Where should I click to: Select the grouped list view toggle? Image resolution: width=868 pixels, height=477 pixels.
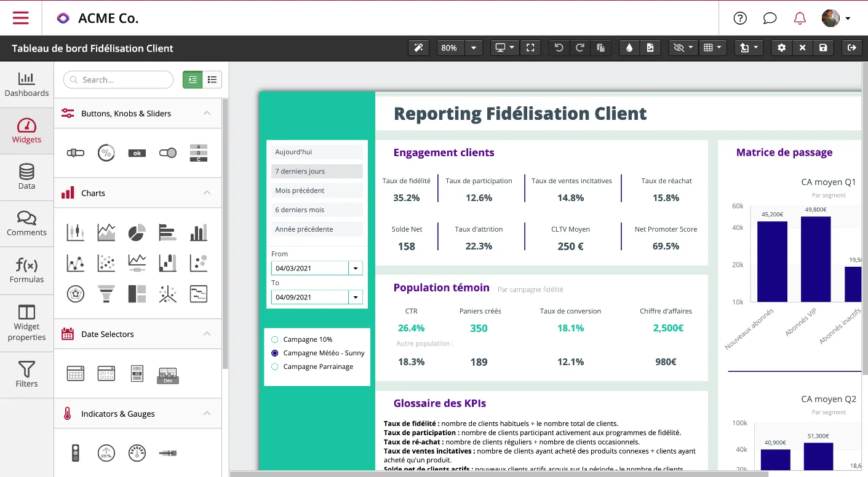(193, 79)
